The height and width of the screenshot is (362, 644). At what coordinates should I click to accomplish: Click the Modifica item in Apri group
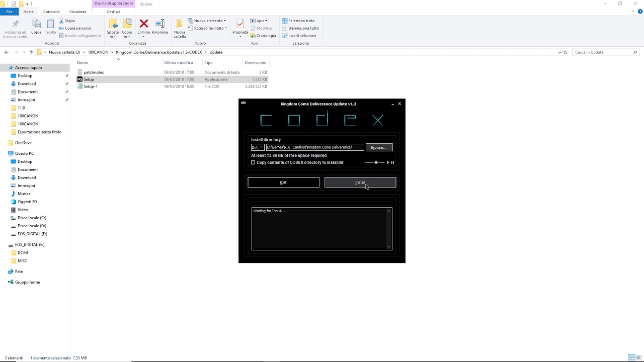(261, 28)
